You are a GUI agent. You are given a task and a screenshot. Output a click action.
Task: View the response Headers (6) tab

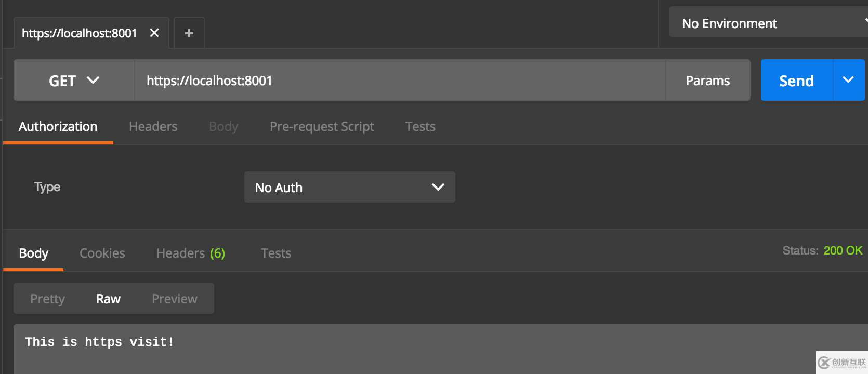click(x=190, y=253)
